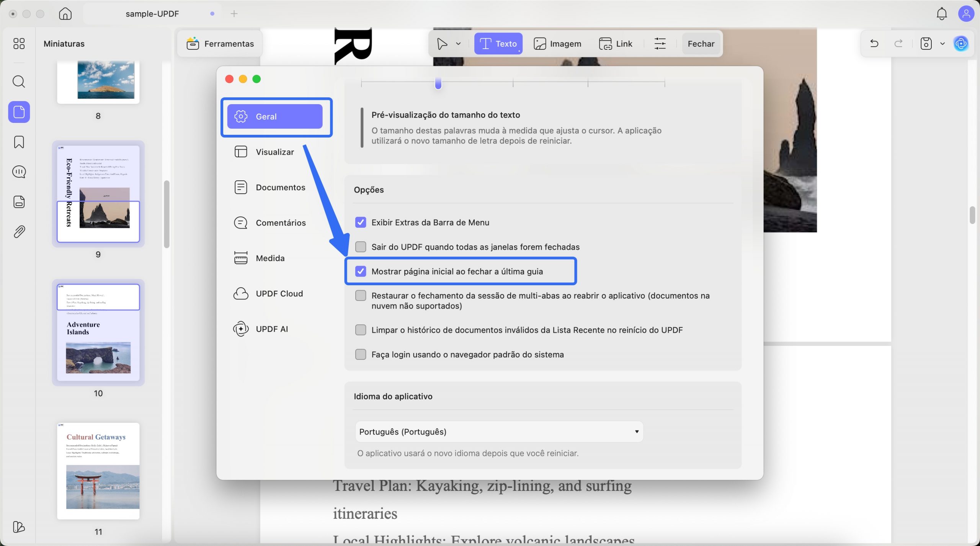
Task: Click the home icon in the title bar
Action: click(65, 14)
